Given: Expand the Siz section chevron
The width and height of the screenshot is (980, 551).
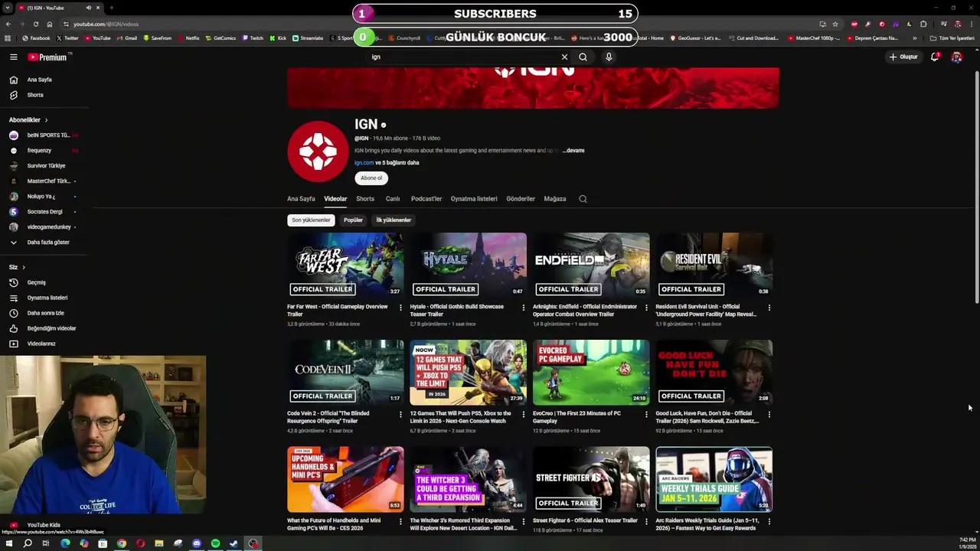Looking at the screenshot, I should (24, 267).
